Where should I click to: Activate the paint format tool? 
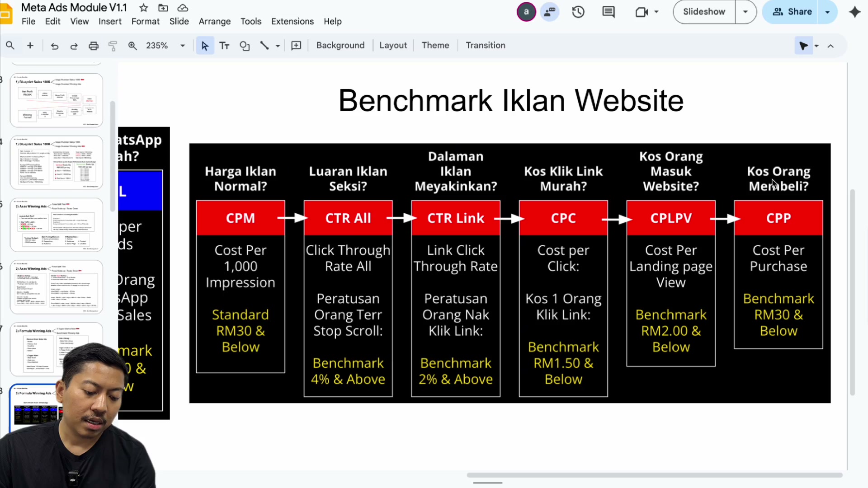[113, 46]
